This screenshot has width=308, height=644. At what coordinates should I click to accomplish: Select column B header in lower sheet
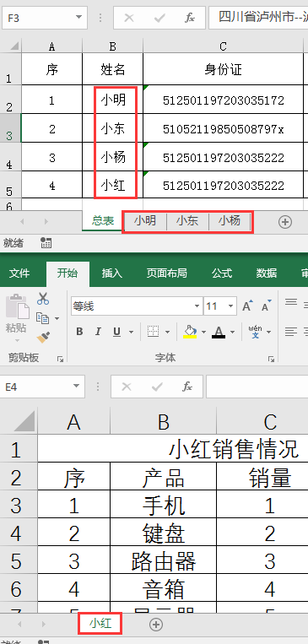point(163,421)
